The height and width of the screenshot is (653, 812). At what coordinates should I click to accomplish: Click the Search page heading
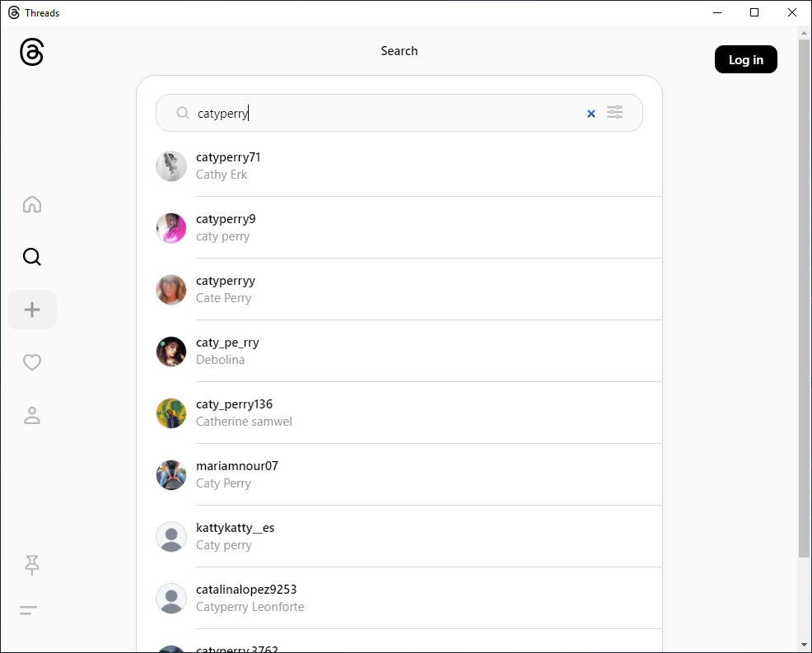[x=399, y=51]
